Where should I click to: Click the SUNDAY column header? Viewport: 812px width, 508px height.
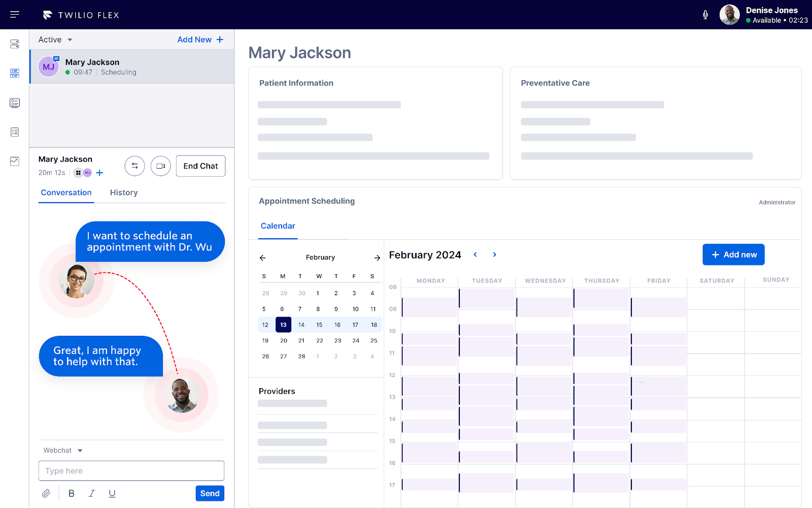(776, 280)
